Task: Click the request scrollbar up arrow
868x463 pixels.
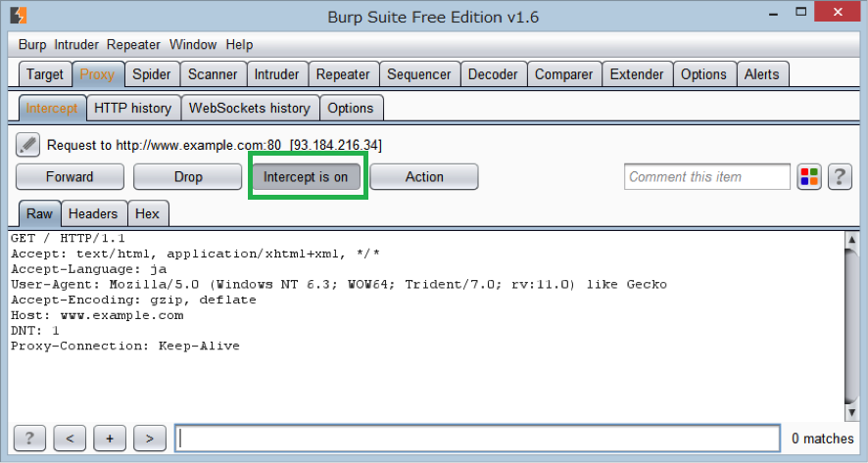Action: [851, 240]
